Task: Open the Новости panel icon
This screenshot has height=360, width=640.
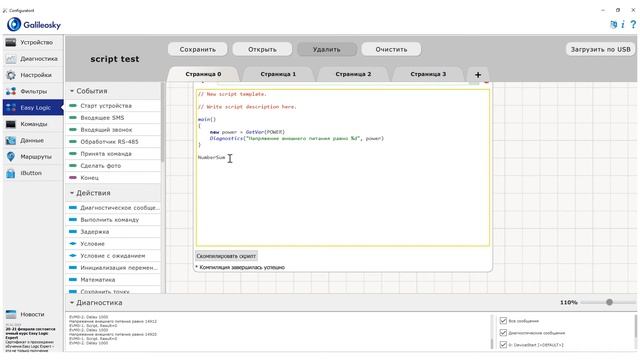Action: 11,314
